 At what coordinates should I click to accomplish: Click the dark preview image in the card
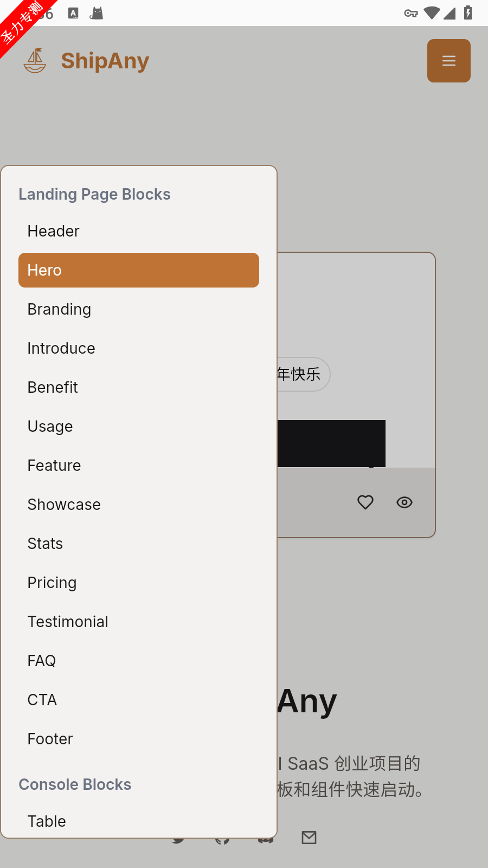pyautogui.click(x=331, y=443)
